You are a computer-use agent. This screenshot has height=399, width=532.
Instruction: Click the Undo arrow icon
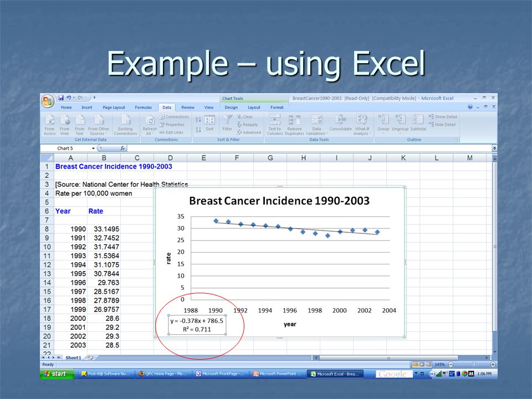[x=69, y=98]
